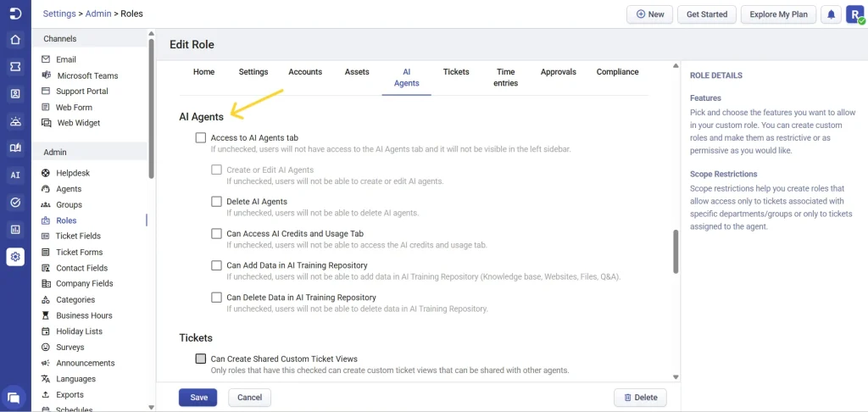Image resolution: width=868 pixels, height=412 pixels.
Task: Click the Surveys smiley icon
Action: [46, 348]
